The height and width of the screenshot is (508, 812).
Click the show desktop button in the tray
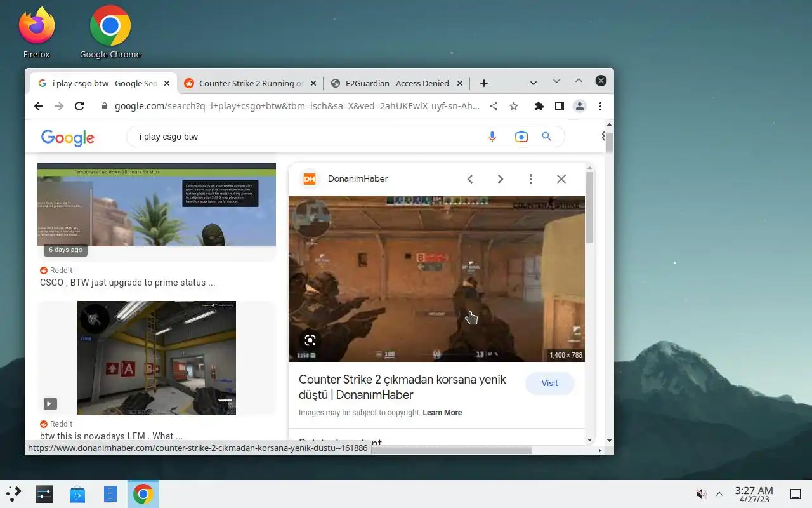pos(795,494)
